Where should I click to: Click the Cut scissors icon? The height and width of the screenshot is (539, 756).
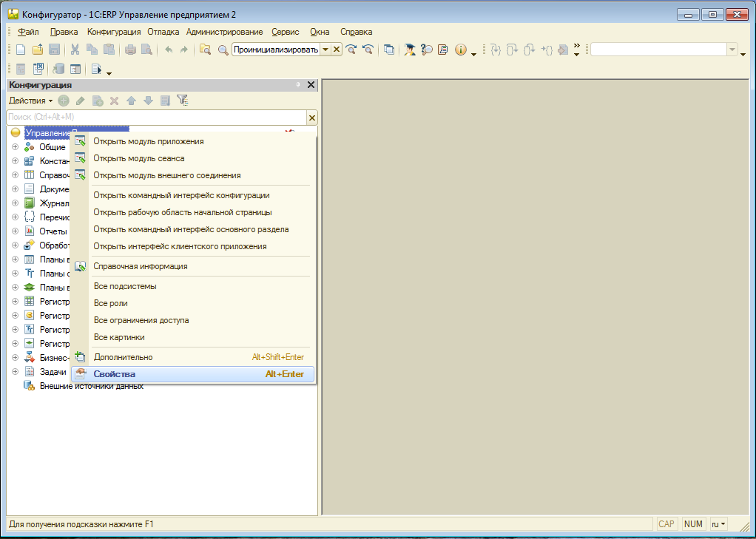(75, 50)
